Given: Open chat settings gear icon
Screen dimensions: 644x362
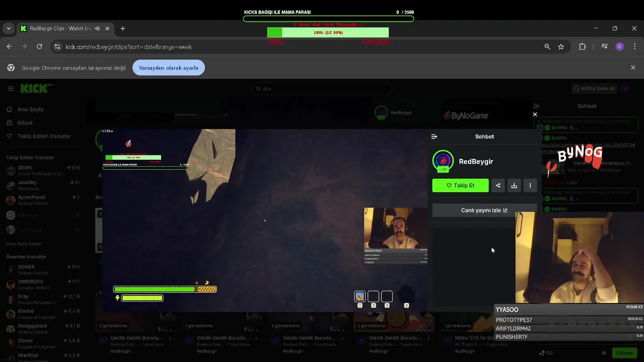Looking at the screenshot, I should 604,353.
